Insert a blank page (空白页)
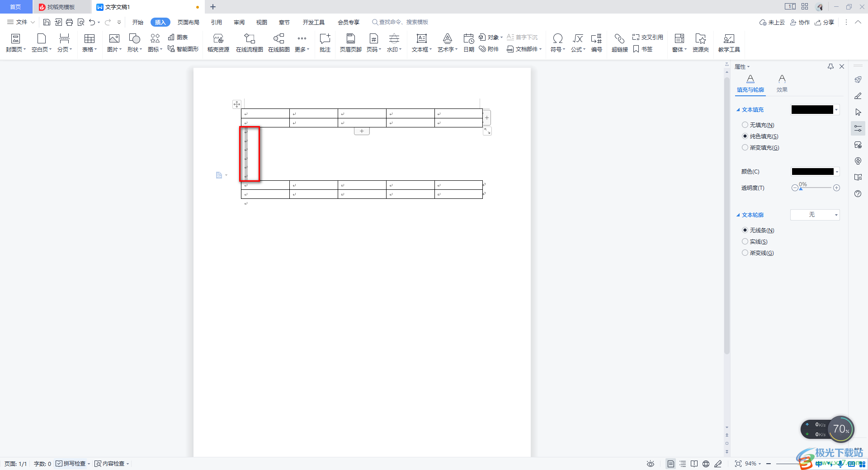Screen dimensions: 868x470 (42, 43)
